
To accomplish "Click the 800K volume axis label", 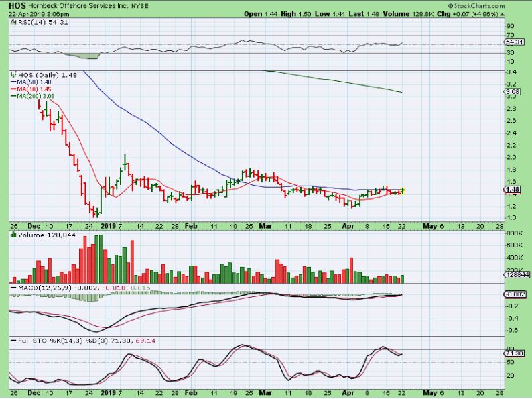I will (515, 233).
